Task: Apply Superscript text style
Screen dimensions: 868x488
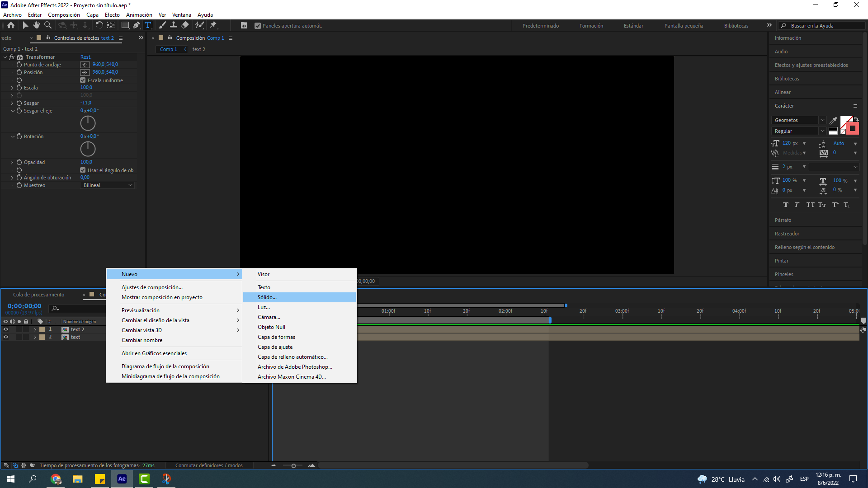Action: tap(835, 205)
